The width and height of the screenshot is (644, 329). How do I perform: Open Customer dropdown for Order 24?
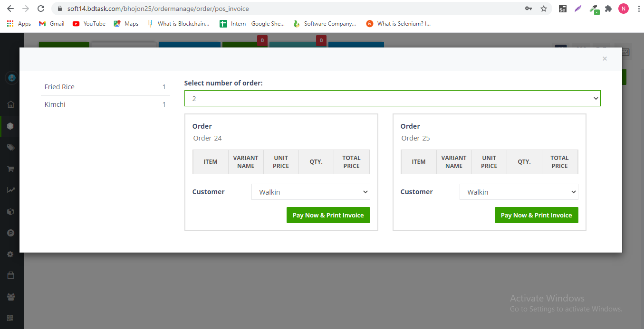[310, 192]
